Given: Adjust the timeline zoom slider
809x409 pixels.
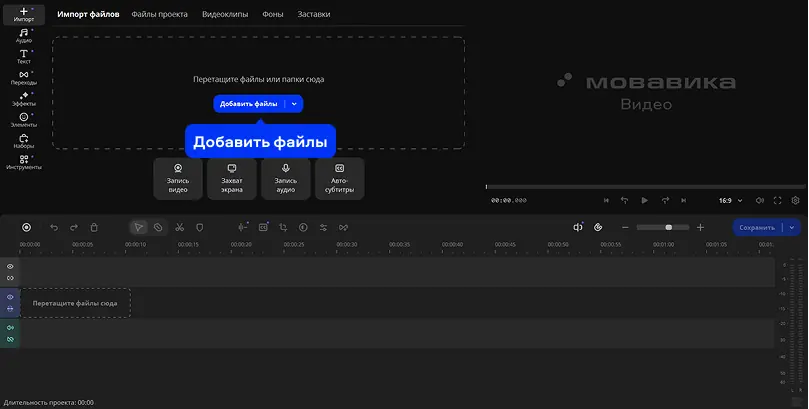Looking at the screenshot, I should [663, 227].
